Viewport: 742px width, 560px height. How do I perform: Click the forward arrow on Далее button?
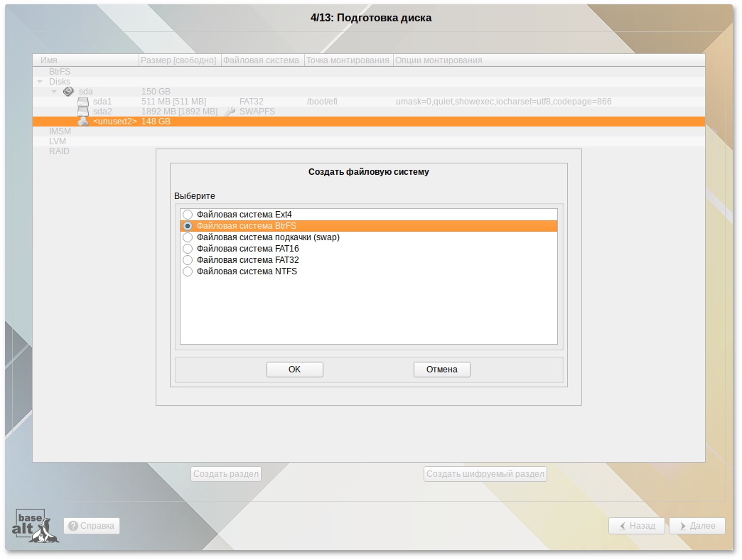684,526
